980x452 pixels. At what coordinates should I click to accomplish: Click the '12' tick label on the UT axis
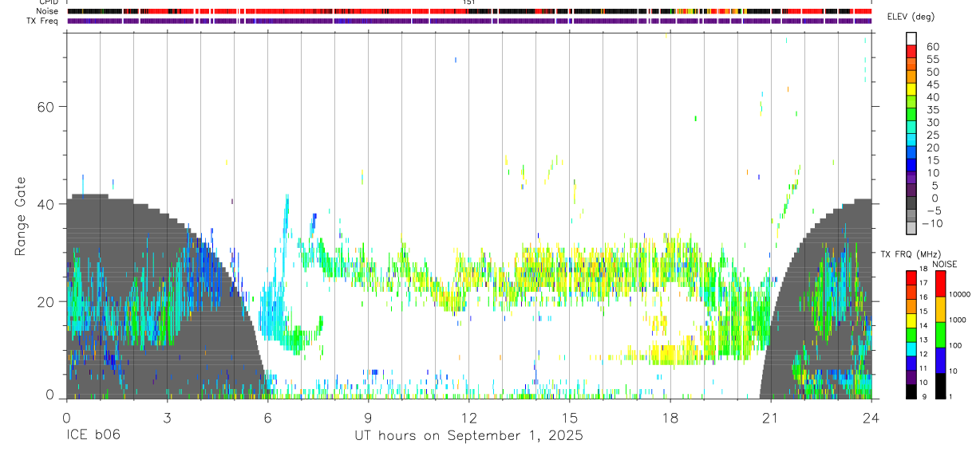468,416
